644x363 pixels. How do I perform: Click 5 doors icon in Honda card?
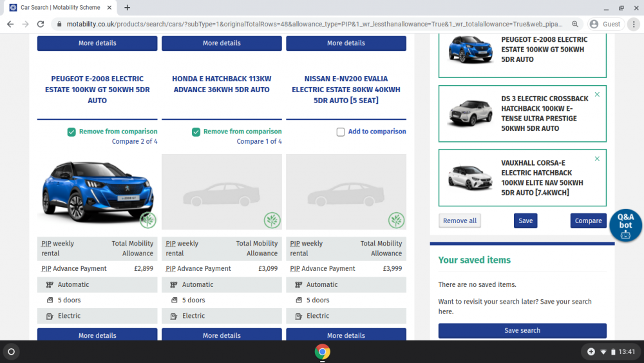pos(174,300)
